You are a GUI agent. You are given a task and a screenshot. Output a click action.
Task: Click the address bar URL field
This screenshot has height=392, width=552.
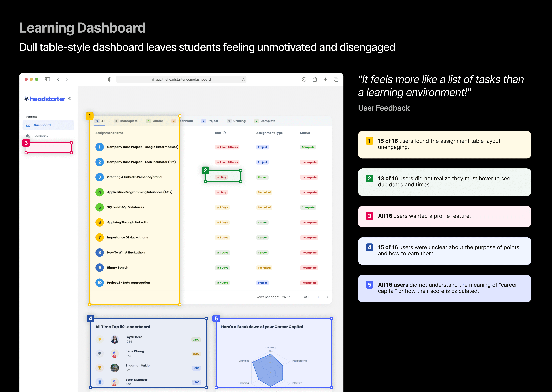tap(183, 79)
